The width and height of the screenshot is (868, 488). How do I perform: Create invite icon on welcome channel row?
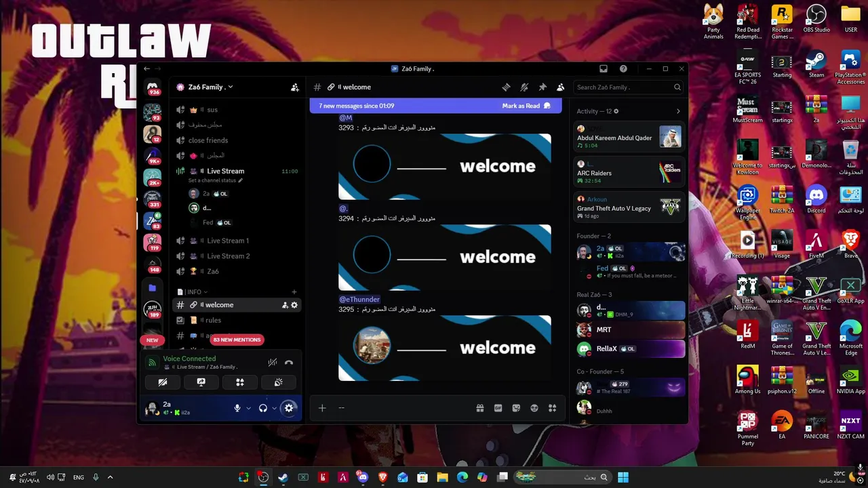(x=285, y=305)
